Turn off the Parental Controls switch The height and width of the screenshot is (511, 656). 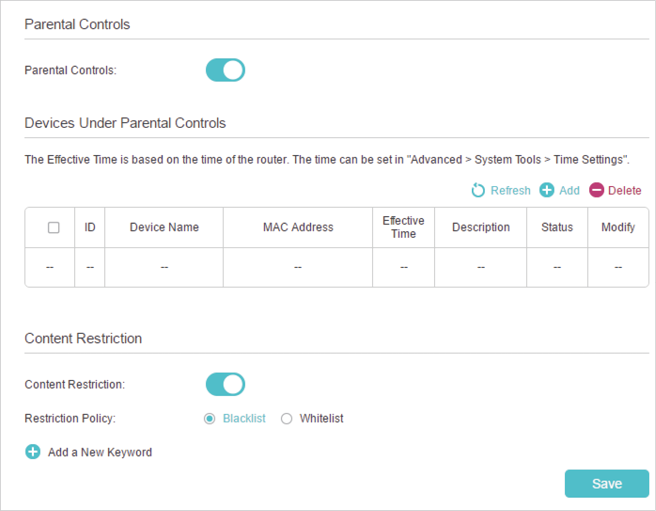(225, 70)
